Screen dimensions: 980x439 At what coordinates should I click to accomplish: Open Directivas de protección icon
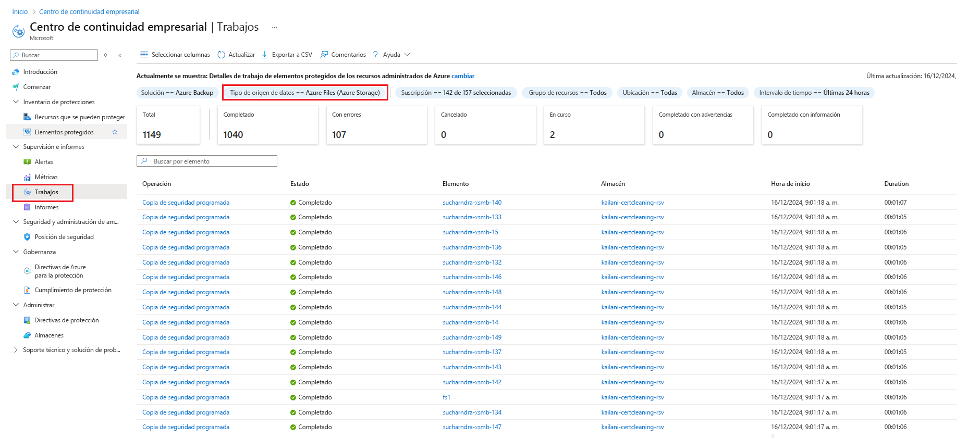pyautogui.click(x=27, y=320)
